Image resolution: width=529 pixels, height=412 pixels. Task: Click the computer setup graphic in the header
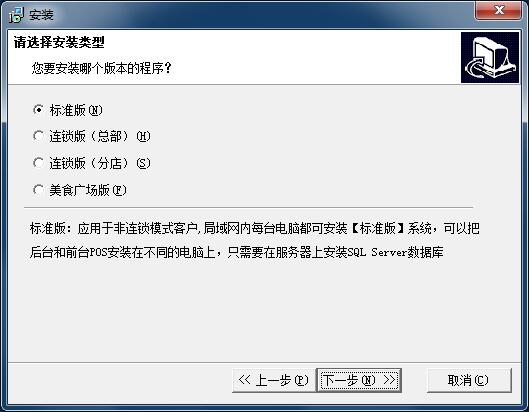(x=490, y=57)
